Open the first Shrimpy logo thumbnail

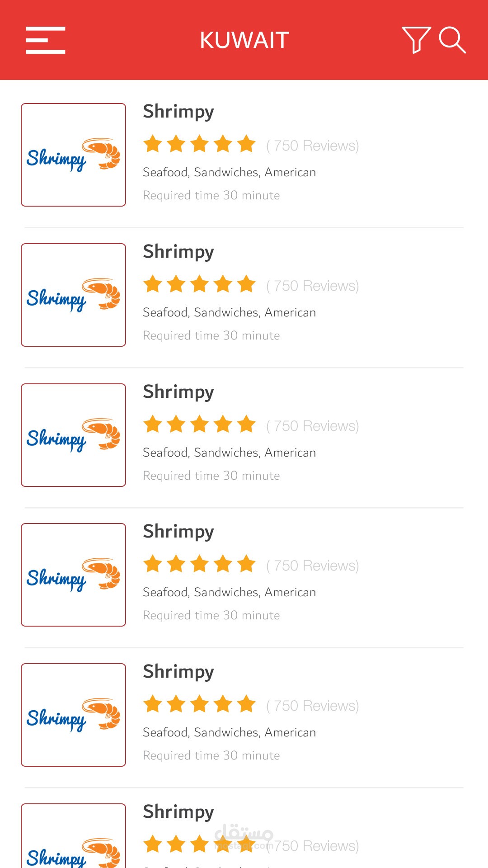(73, 155)
